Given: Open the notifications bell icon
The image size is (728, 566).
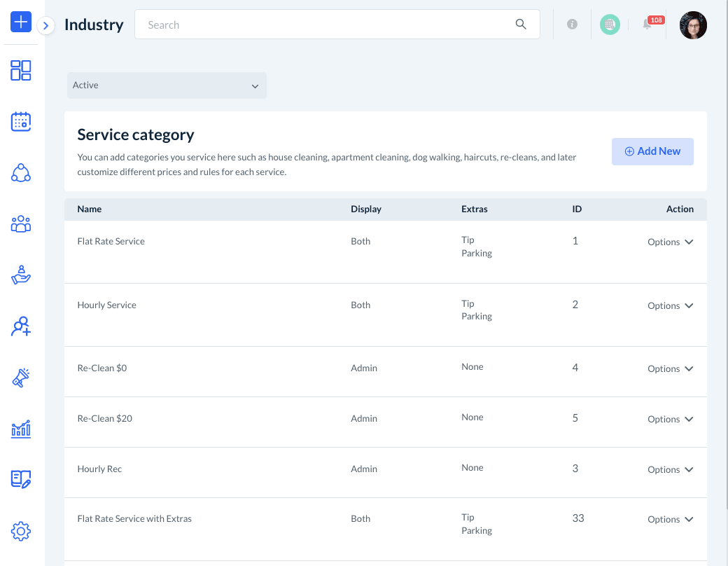Looking at the screenshot, I should point(647,25).
